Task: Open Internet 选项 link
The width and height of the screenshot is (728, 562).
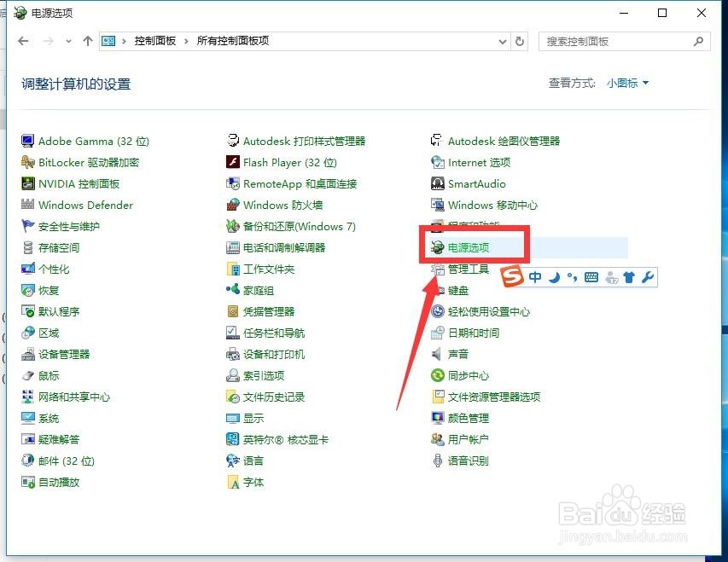Action: [x=479, y=162]
